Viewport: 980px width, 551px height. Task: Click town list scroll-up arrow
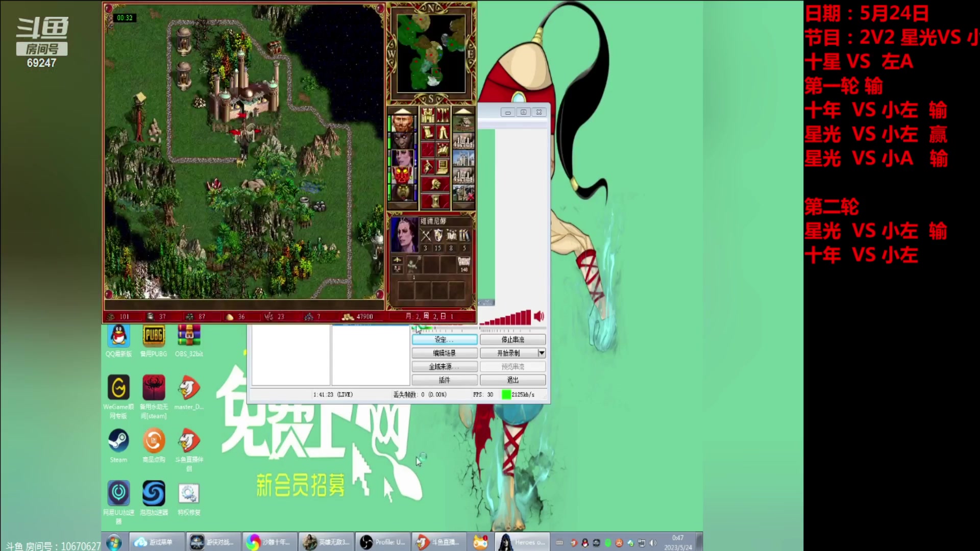(463, 111)
